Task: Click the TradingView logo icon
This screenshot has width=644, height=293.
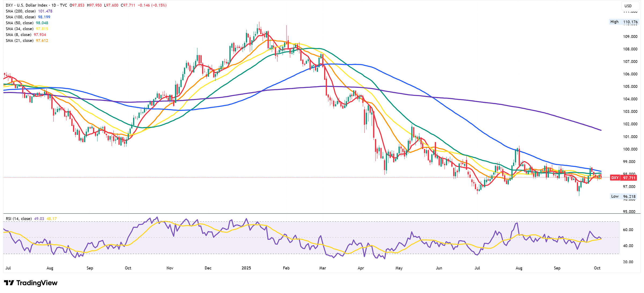Action: 9,283
